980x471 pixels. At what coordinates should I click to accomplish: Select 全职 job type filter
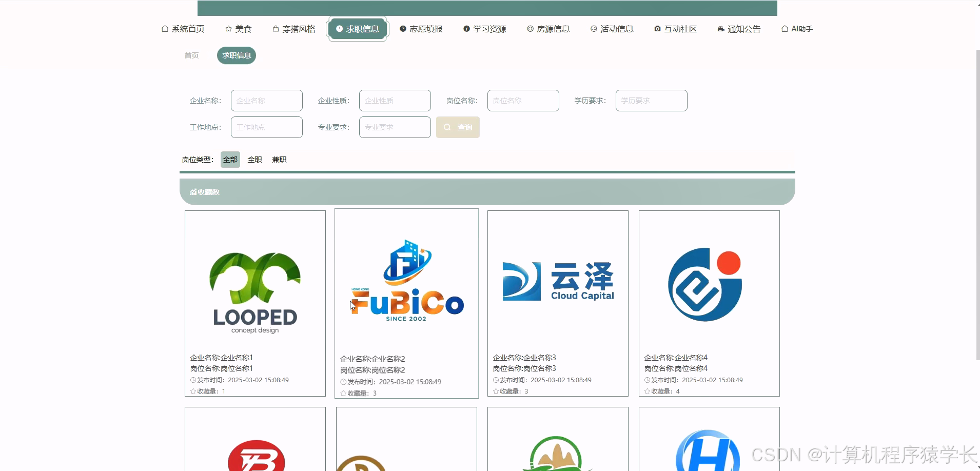coord(255,160)
